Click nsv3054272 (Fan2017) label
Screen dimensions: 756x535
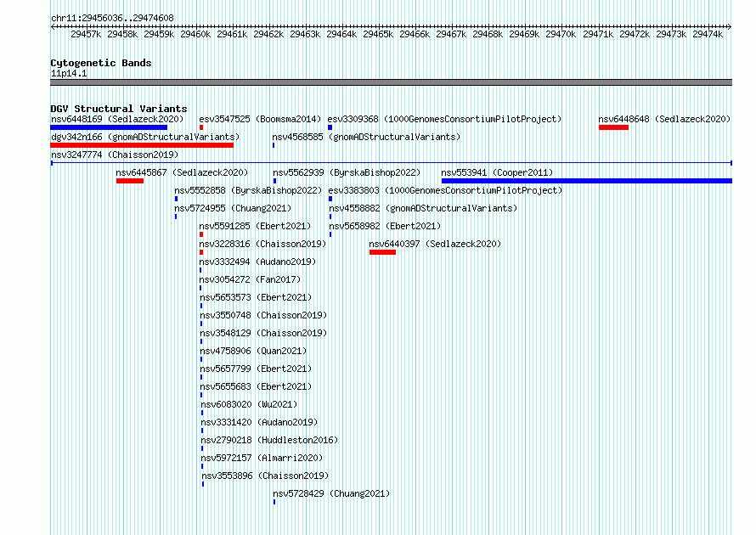pyautogui.click(x=251, y=279)
